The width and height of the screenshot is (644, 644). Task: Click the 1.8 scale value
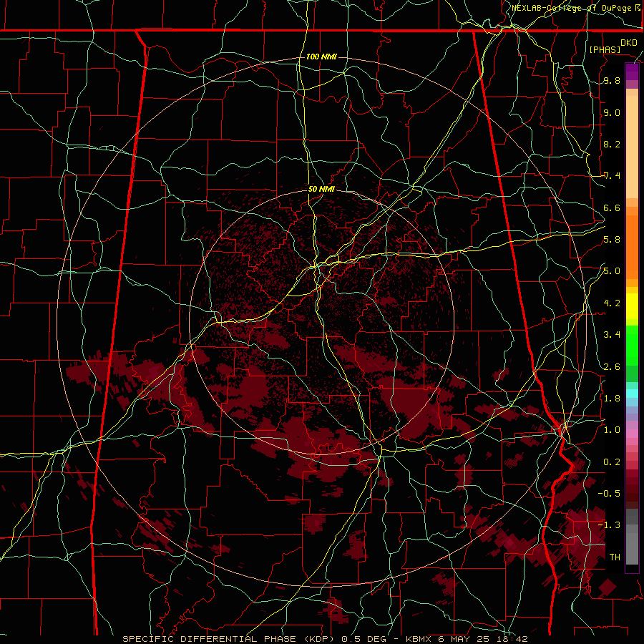click(612, 398)
